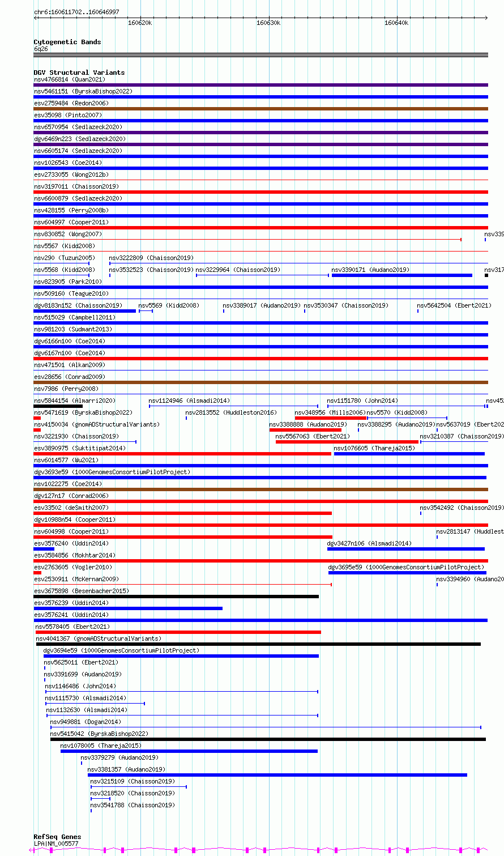Click the blue bar under esv3576239 (Uddin2014)
The height and width of the screenshot is (856, 504).
pyautogui.click(x=128, y=608)
